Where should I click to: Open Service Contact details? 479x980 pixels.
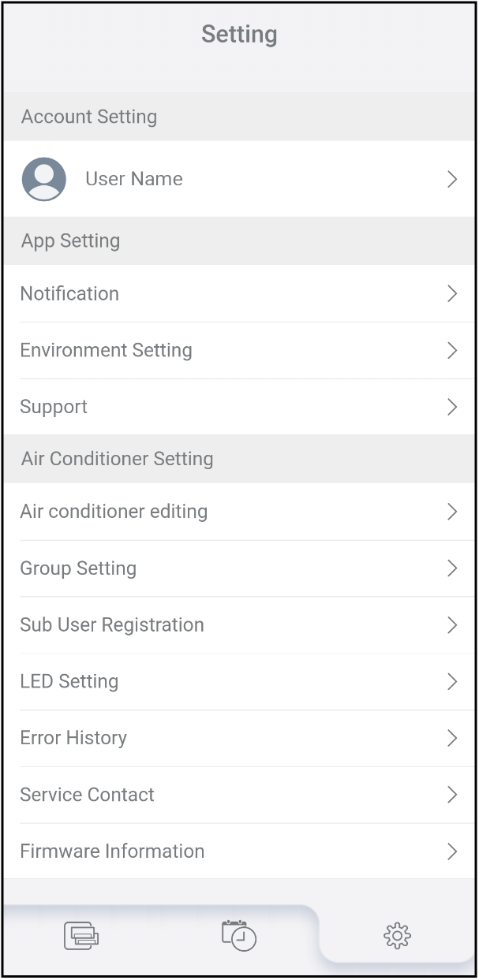(x=87, y=796)
